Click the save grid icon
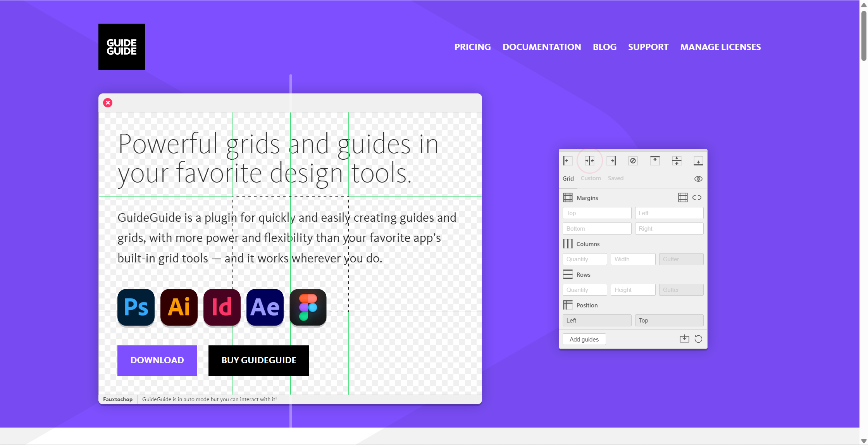868x445 pixels. 684,339
